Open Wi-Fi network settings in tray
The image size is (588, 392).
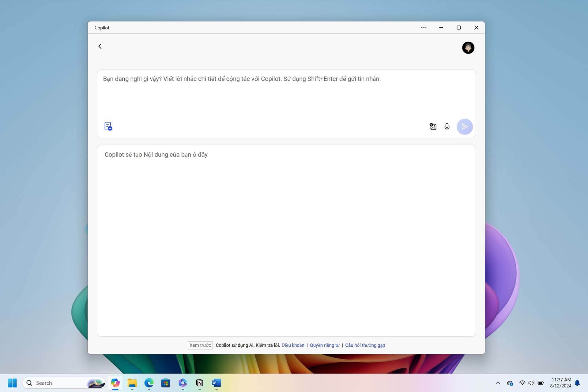click(x=522, y=383)
